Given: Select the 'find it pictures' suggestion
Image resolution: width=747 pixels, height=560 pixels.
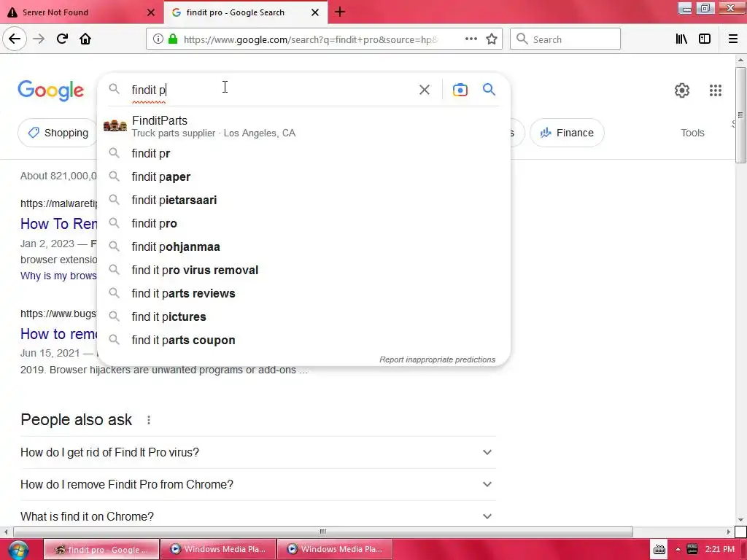Looking at the screenshot, I should click(x=303, y=316).
